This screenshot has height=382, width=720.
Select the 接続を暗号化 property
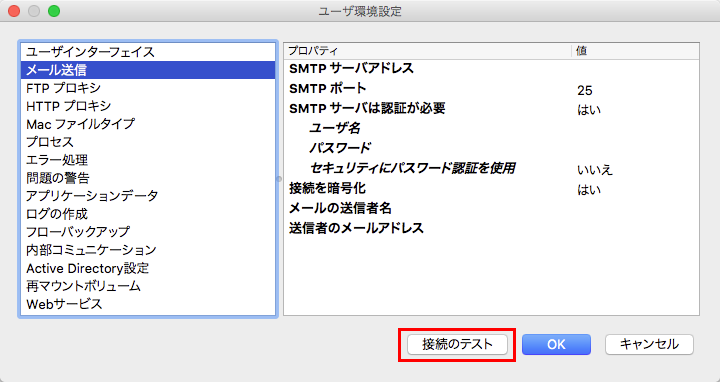tap(491, 188)
